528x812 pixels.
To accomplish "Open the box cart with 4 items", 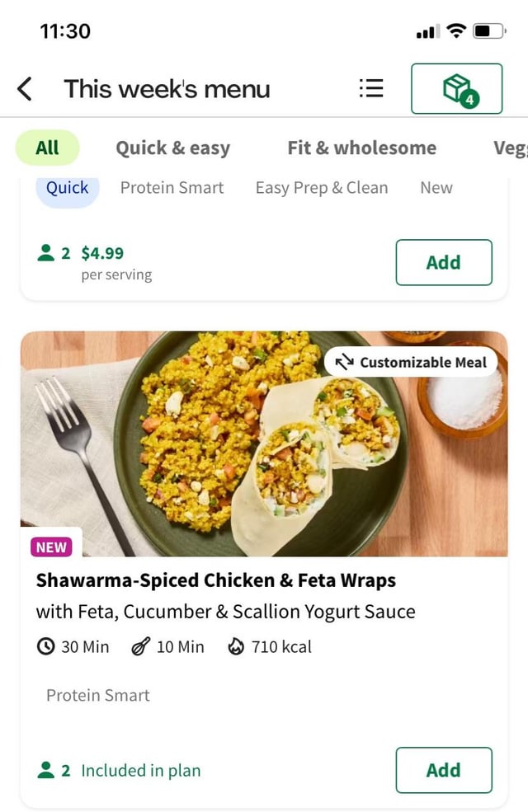I will point(456,89).
